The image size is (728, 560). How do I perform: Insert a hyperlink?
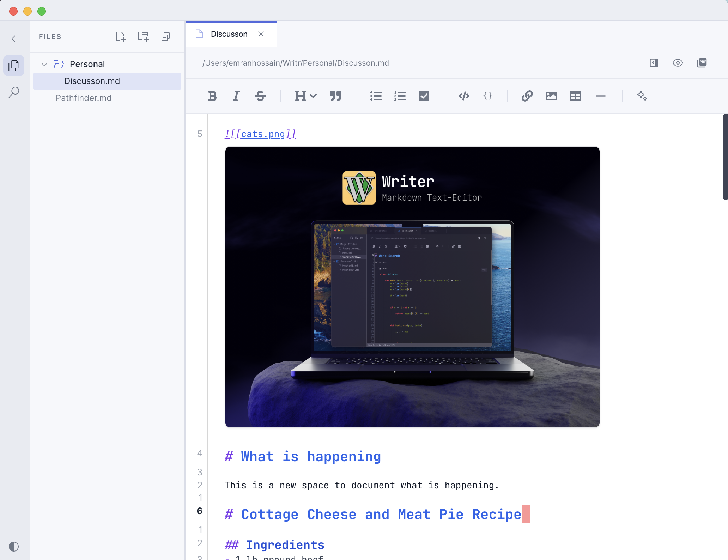click(x=527, y=96)
